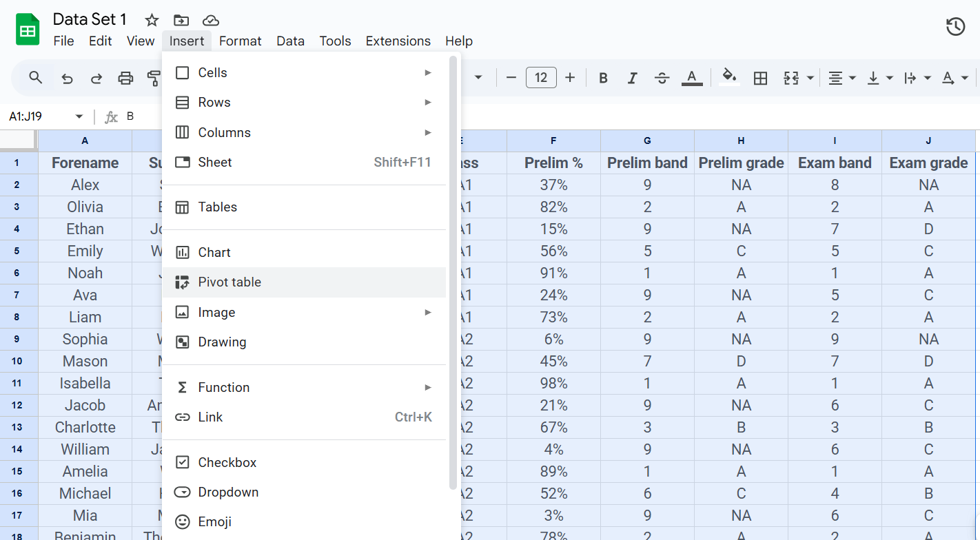
Task: Open the fill color picker
Action: (x=729, y=77)
